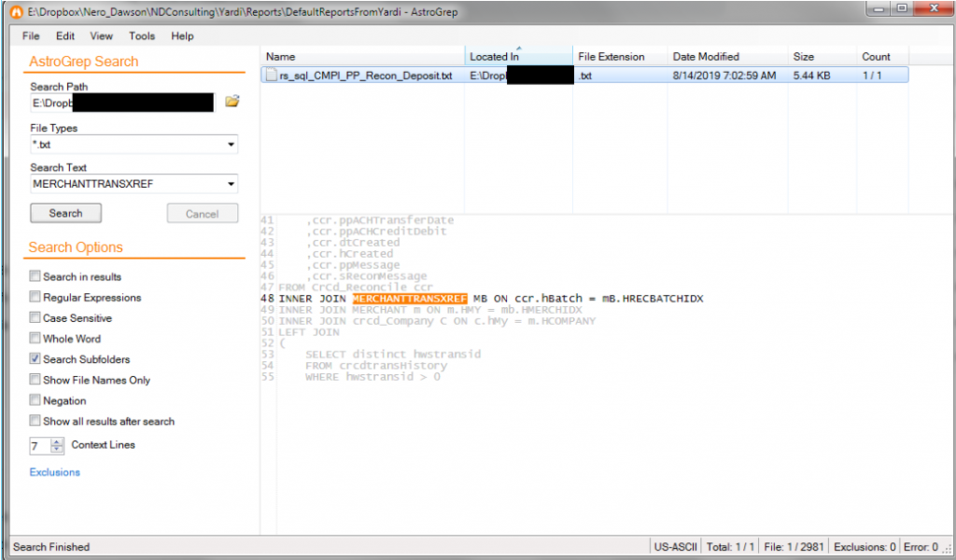956x560 pixels.
Task: Click the Total: 1 / 1 status entry
Action: click(730, 547)
